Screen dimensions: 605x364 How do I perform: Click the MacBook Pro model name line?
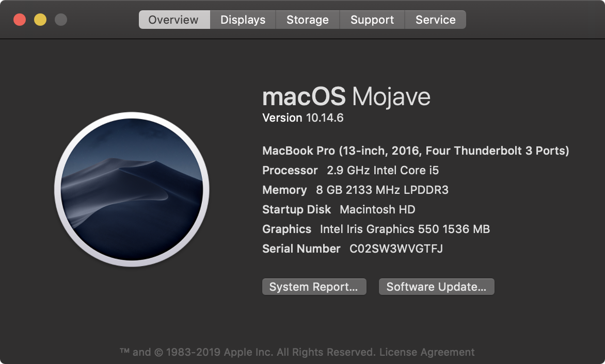pyautogui.click(x=416, y=151)
